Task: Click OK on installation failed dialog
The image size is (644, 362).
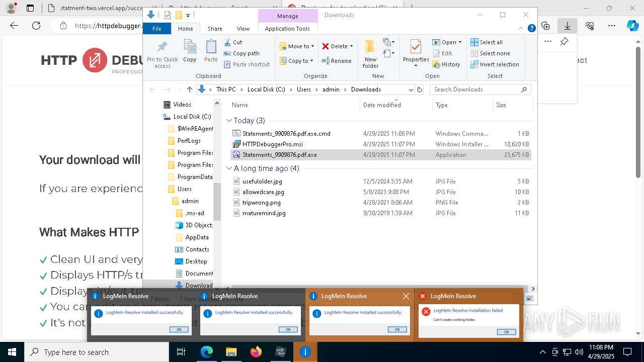Action: tap(506, 332)
